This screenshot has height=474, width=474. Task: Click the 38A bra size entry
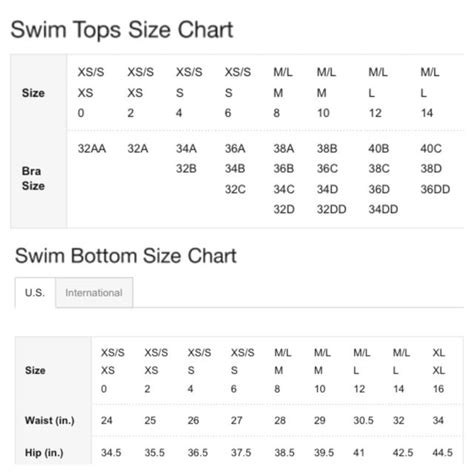coord(284,148)
